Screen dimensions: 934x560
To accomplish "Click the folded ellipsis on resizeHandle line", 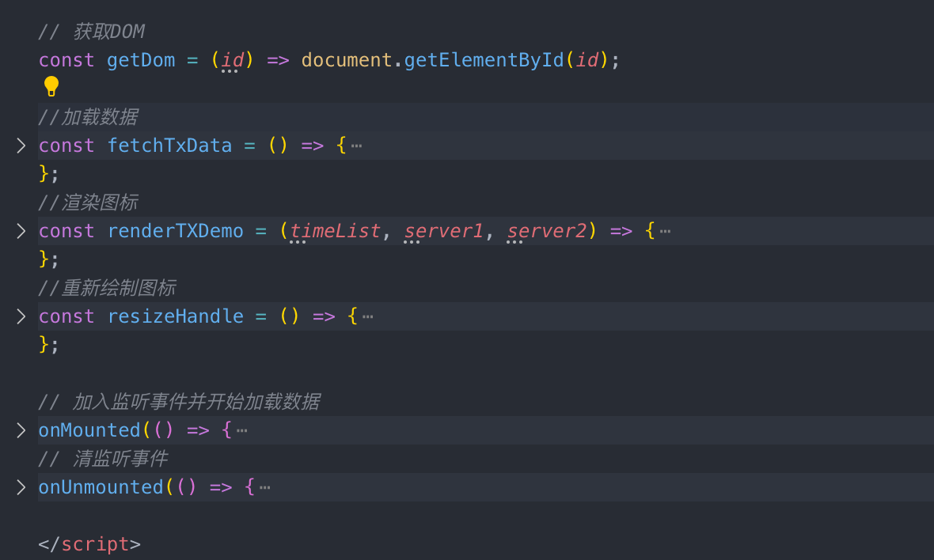I will coord(367,316).
